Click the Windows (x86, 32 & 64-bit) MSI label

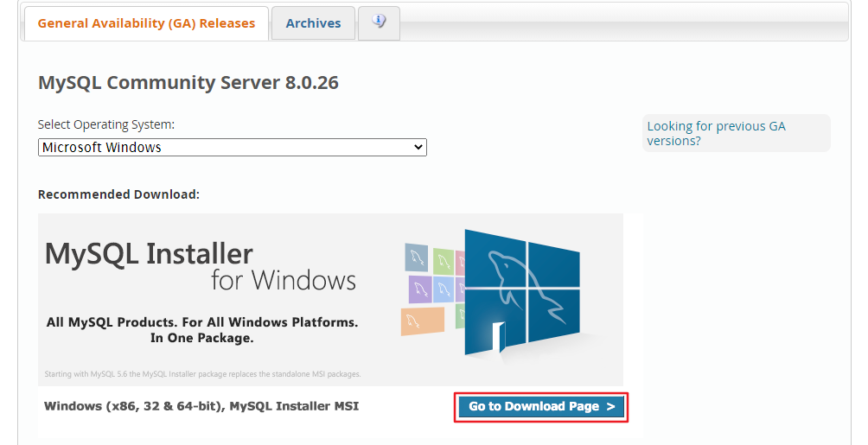click(x=201, y=406)
